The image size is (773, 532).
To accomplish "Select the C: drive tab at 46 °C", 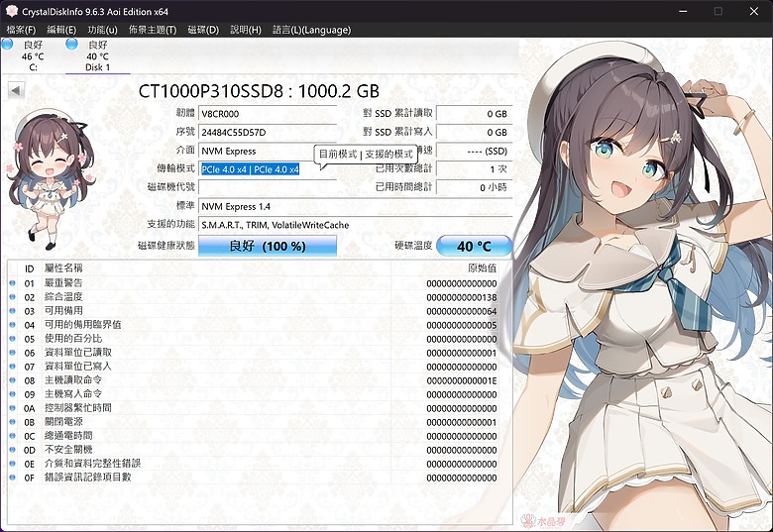I will point(33,55).
